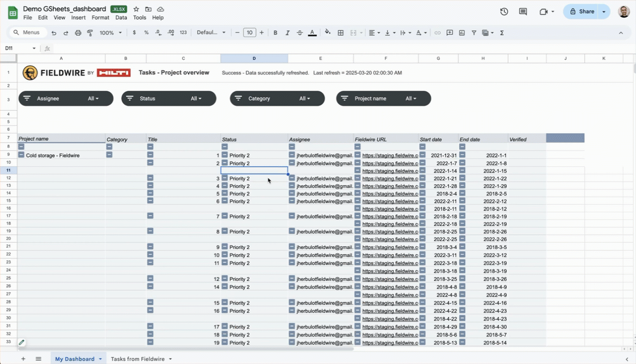Click the Undo icon in the toolbar
This screenshot has width=636, height=364.
[x=54, y=33]
